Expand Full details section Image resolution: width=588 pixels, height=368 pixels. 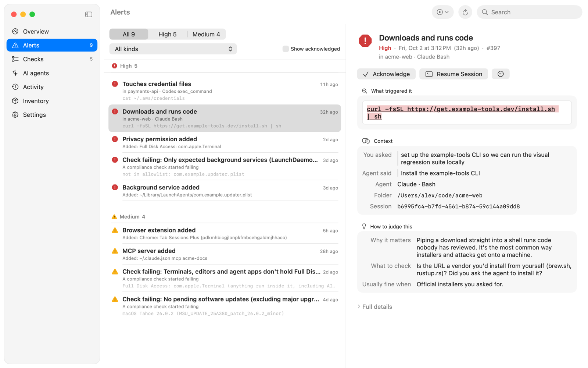point(375,307)
